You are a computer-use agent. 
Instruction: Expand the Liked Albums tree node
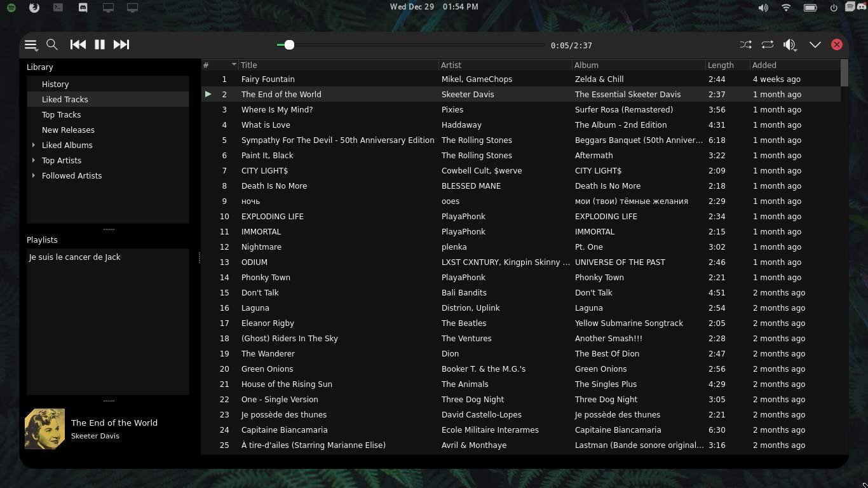click(34, 145)
